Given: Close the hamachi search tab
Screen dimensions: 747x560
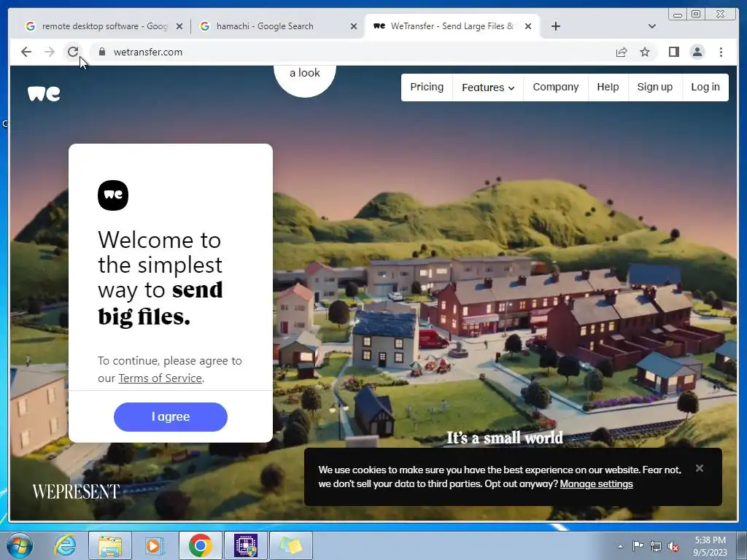Looking at the screenshot, I should coord(354,27).
